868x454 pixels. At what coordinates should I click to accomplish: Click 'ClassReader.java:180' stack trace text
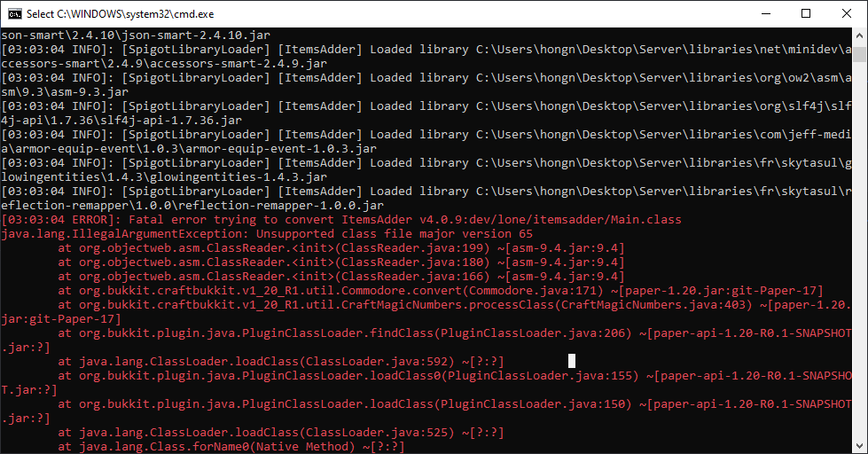coord(412,262)
